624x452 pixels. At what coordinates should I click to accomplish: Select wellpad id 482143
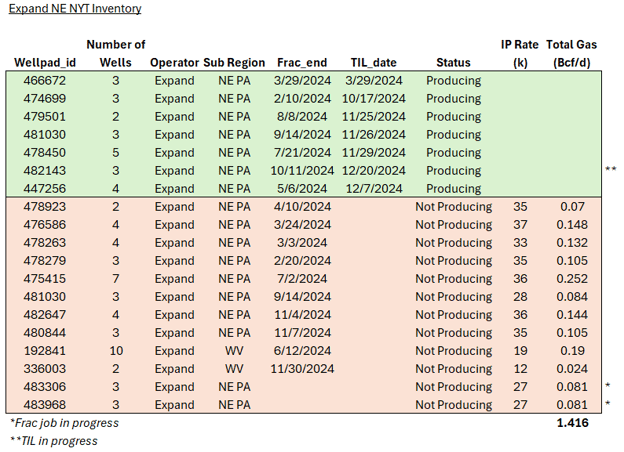coord(44,171)
